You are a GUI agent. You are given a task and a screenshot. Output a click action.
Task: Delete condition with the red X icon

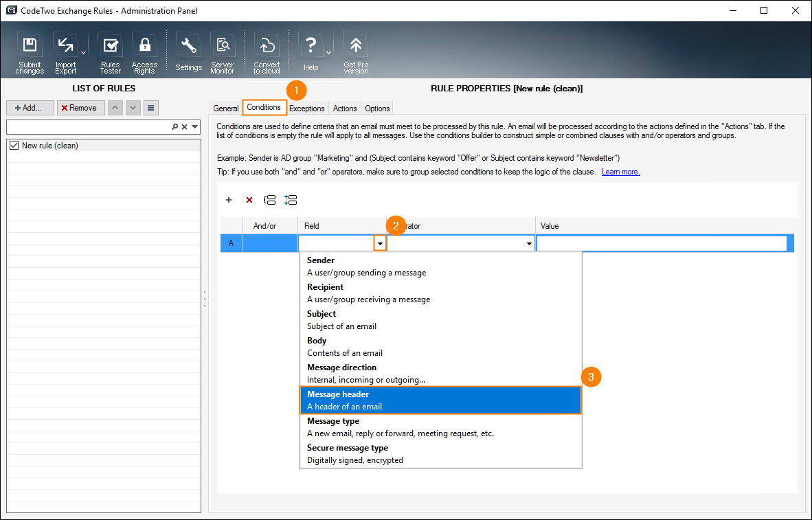249,200
